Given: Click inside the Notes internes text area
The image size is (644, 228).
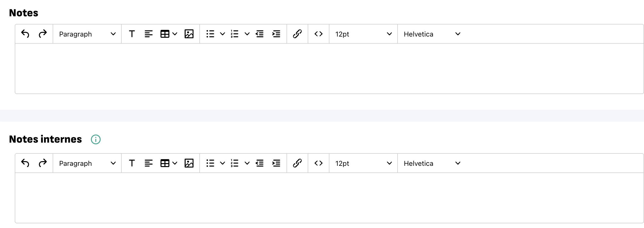Looking at the screenshot, I should pyautogui.click(x=329, y=198).
